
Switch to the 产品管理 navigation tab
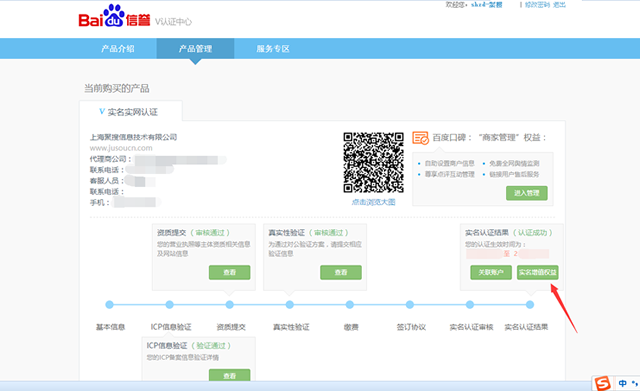click(x=195, y=49)
